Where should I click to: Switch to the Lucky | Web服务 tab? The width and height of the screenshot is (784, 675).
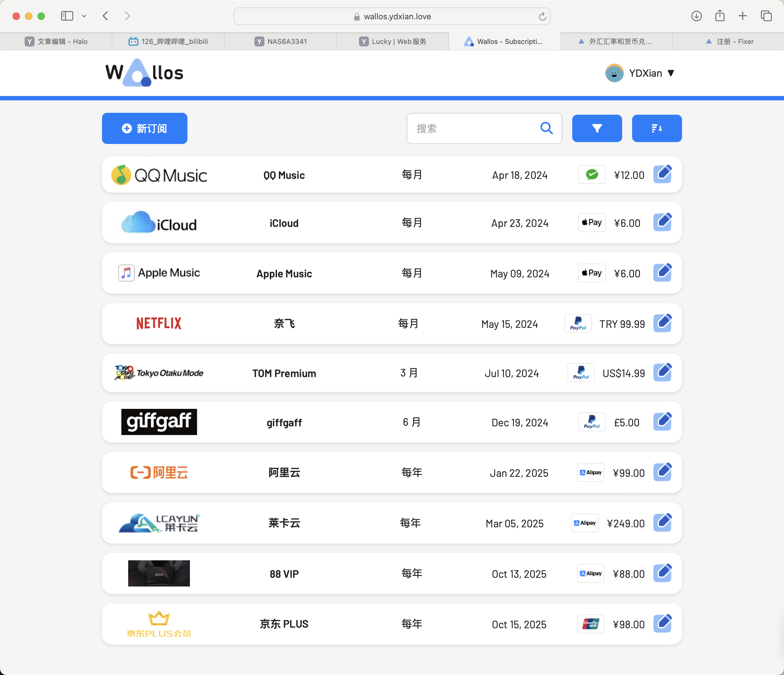pyautogui.click(x=393, y=41)
